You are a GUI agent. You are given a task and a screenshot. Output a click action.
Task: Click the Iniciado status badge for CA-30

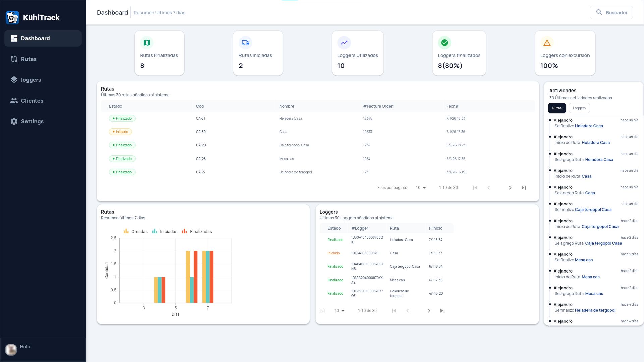click(x=120, y=132)
